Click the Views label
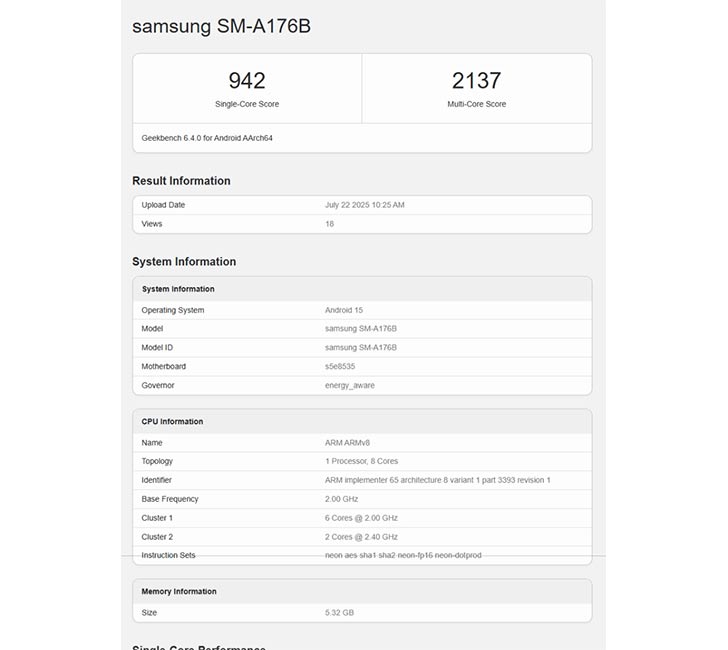The height and width of the screenshot is (650, 728). (x=152, y=224)
